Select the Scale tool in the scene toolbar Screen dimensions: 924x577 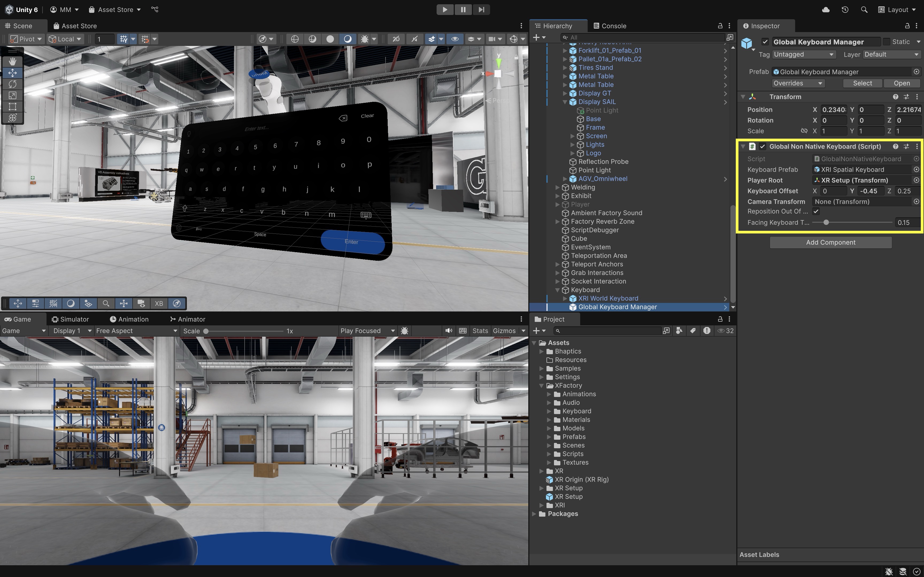(x=13, y=95)
